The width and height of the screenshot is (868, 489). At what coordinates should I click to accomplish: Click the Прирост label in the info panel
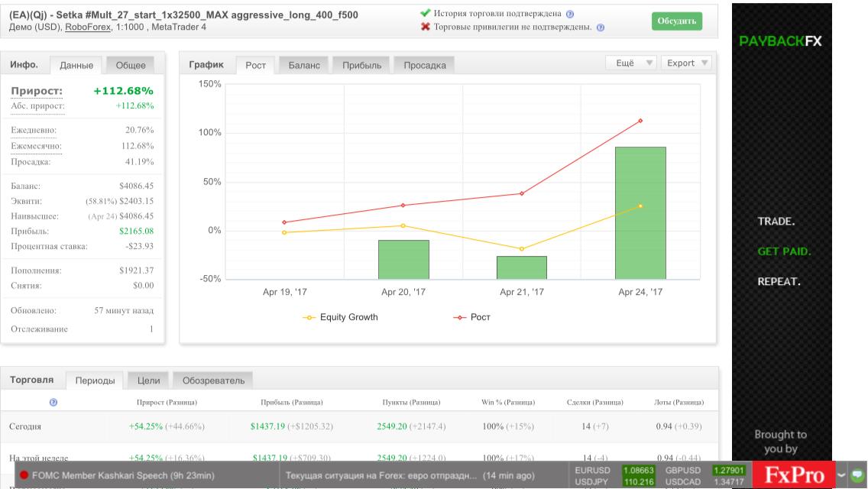point(37,91)
